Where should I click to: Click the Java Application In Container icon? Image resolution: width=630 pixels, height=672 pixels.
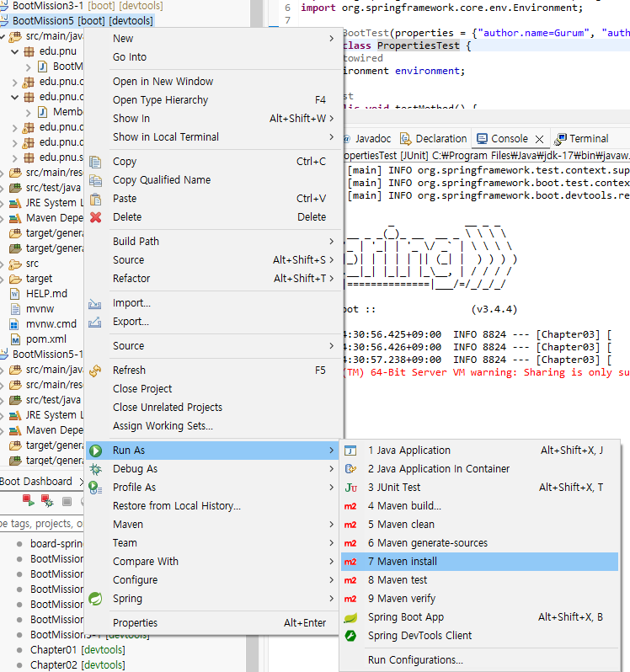pos(350,469)
